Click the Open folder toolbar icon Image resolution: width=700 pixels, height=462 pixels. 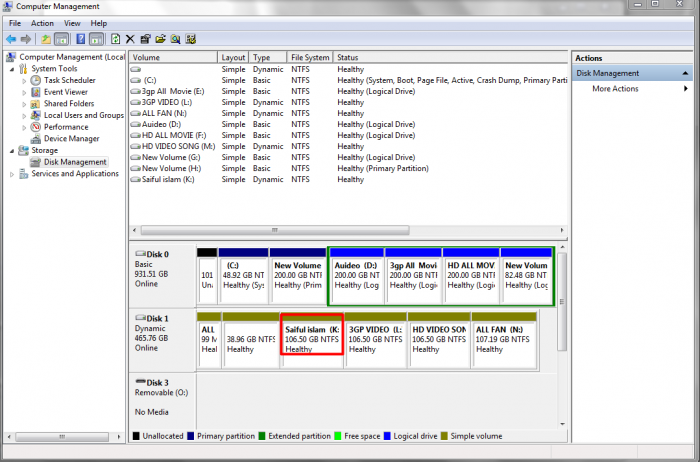pos(160,39)
